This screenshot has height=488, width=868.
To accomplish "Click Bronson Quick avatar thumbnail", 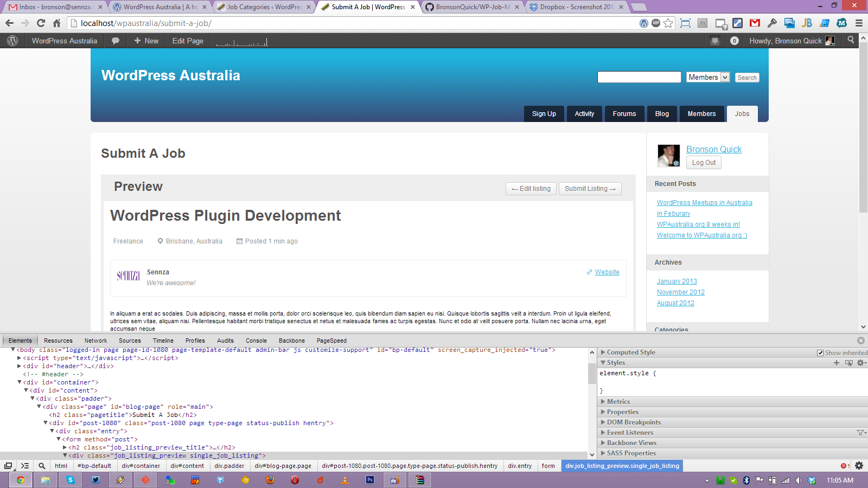I will click(x=669, y=156).
